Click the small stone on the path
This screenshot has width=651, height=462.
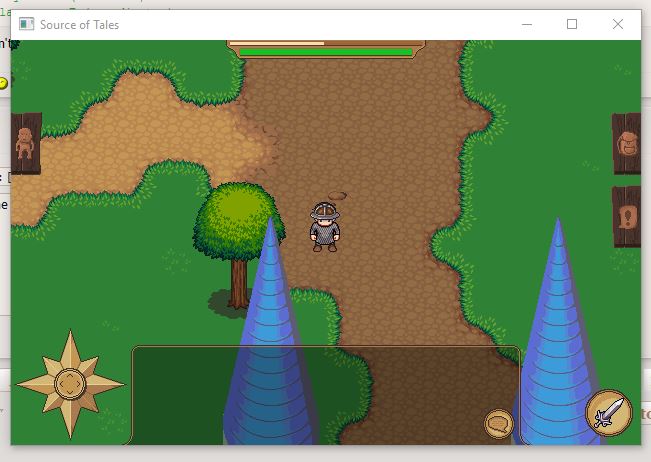coord(337,196)
